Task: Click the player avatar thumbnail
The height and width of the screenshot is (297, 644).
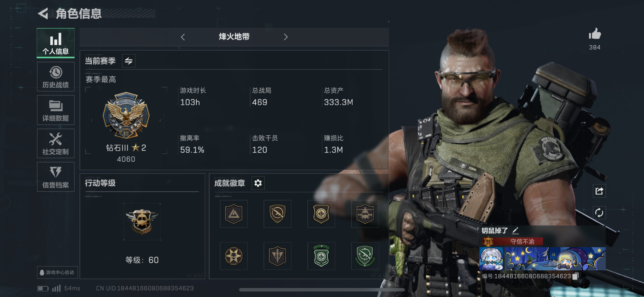Action: pos(491,259)
